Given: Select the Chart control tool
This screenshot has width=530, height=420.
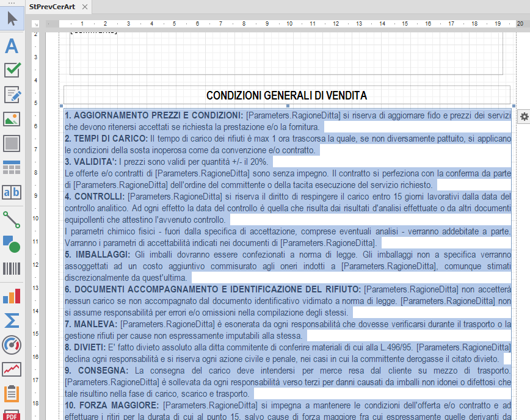Looking at the screenshot, I should [x=12, y=297].
